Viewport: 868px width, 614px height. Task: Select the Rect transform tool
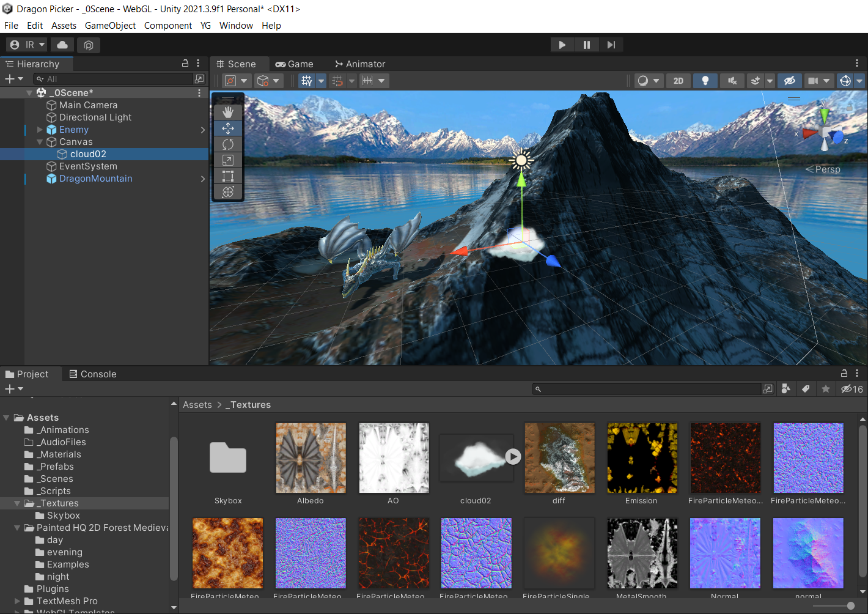(228, 176)
